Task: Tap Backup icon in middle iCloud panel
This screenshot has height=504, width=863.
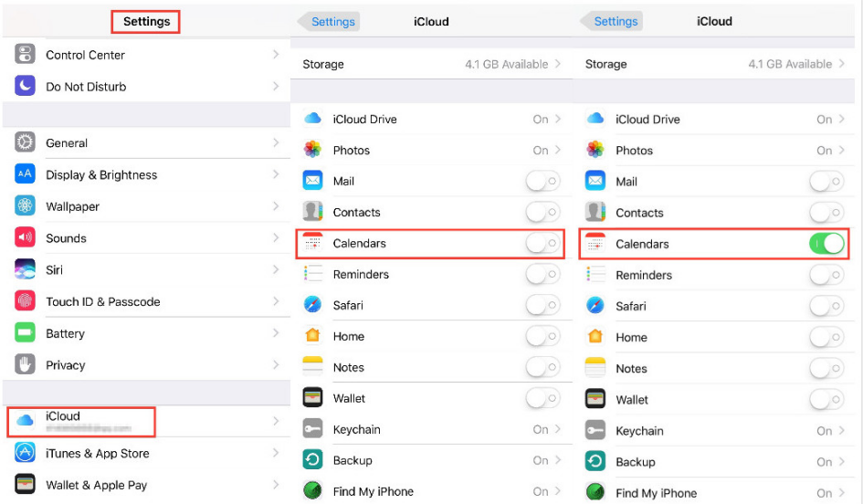Action: click(312, 460)
